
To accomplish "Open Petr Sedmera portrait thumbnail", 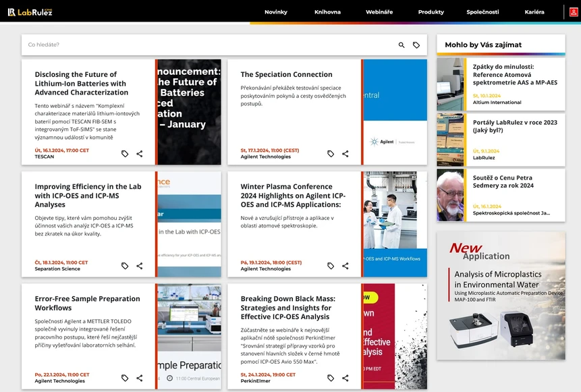I will click(x=450, y=195).
